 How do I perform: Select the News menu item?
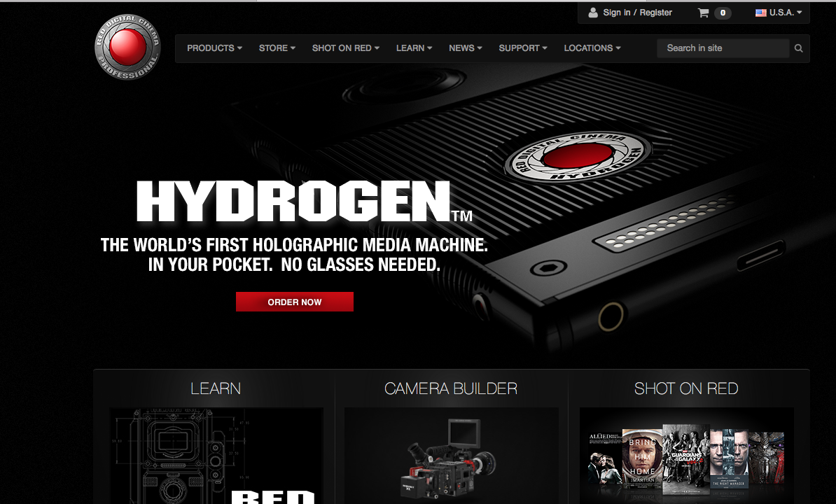(465, 48)
